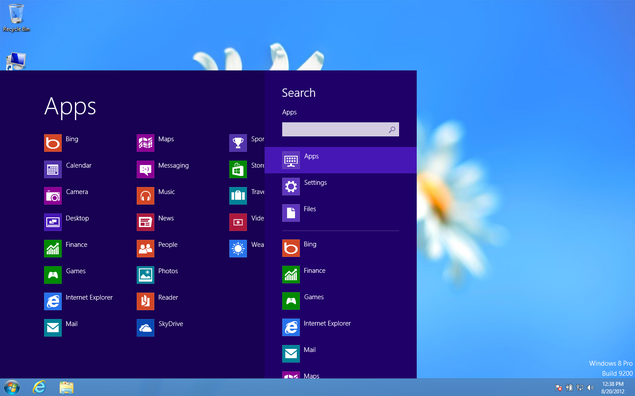The height and width of the screenshot is (396, 635).
Task: Click the volume speaker icon in tray
Action: click(590, 388)
